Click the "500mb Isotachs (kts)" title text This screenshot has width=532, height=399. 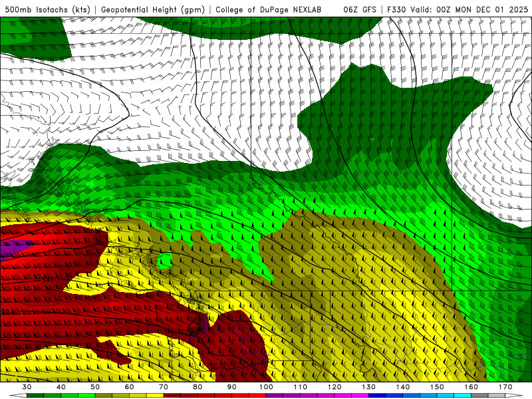(x=47, y=9)
